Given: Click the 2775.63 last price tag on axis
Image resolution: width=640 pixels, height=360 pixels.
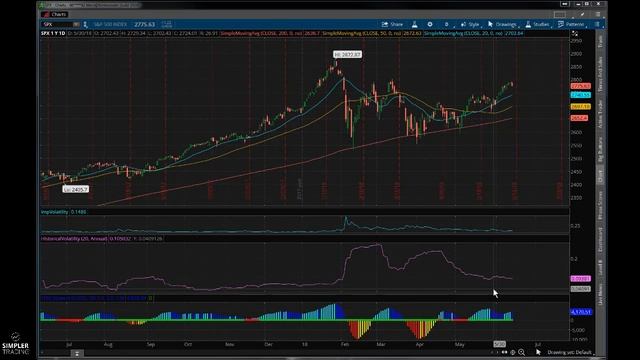Looking at the screenshot, I should pos(580,86).
